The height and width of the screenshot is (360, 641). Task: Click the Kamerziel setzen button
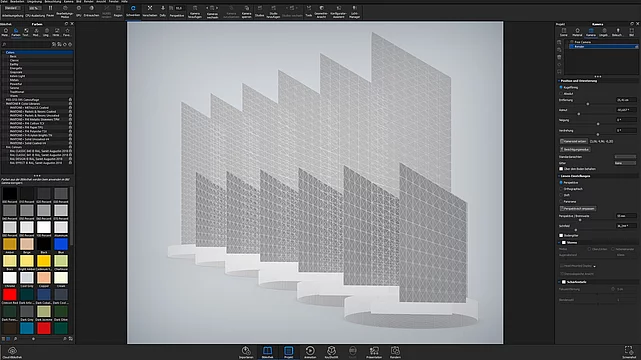[x=574, y=141]
